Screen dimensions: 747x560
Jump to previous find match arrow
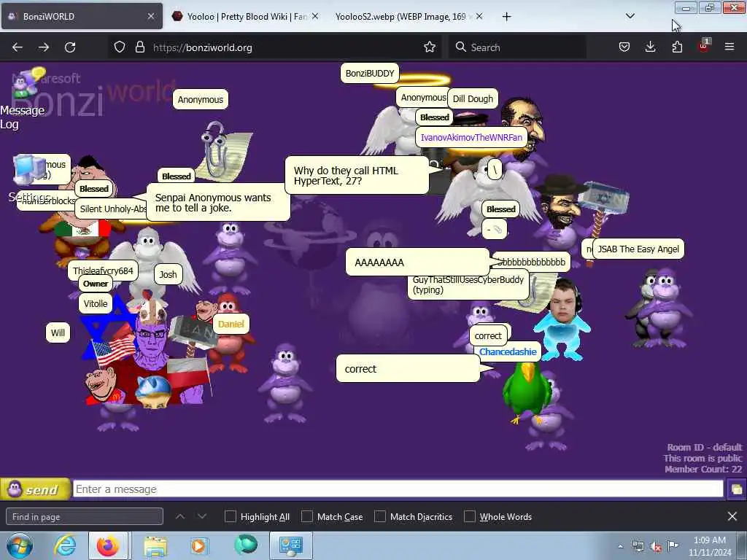point(180,517)
